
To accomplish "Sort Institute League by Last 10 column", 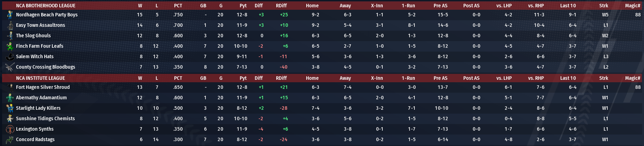I will point(568,78).
